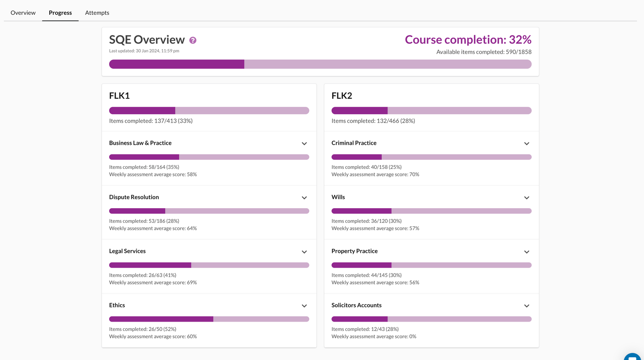This screenshot has height=360, width=644.
Task: Click the FLK1 items completed progress bar
Action: (x=209, y=110)
